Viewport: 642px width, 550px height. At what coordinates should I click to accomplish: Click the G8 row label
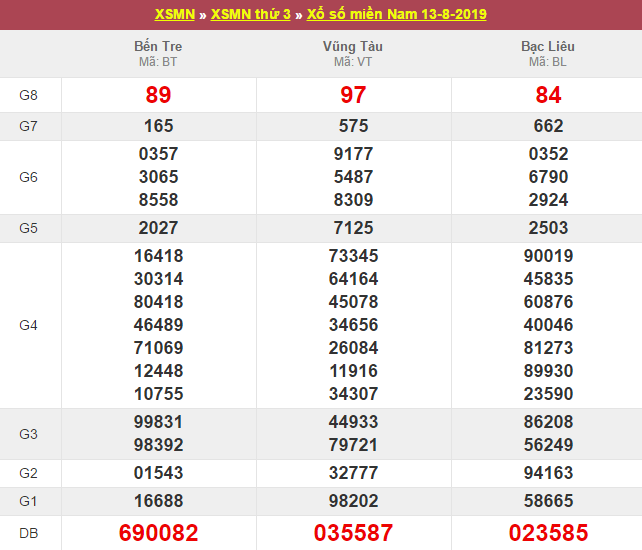[x=28, y=95]
